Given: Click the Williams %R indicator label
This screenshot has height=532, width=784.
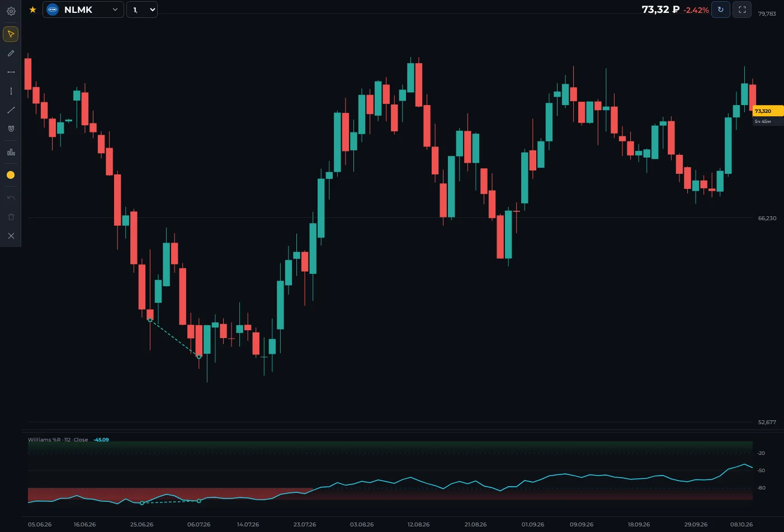Looking at the screenshot, I should (x=58, y=440).
